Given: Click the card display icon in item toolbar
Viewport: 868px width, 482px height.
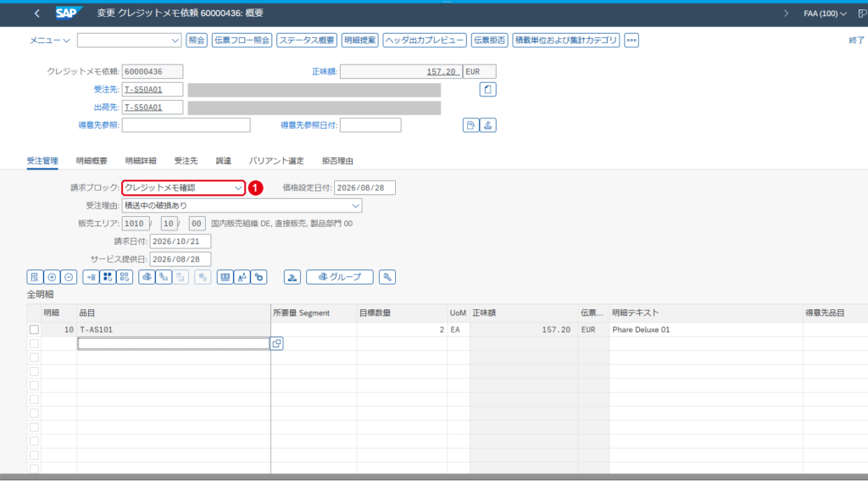Looking at the screenshot, I should pos(225,277).
